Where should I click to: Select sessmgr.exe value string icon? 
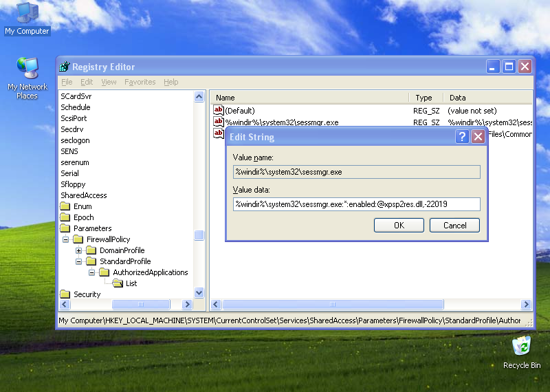(219, 122)
